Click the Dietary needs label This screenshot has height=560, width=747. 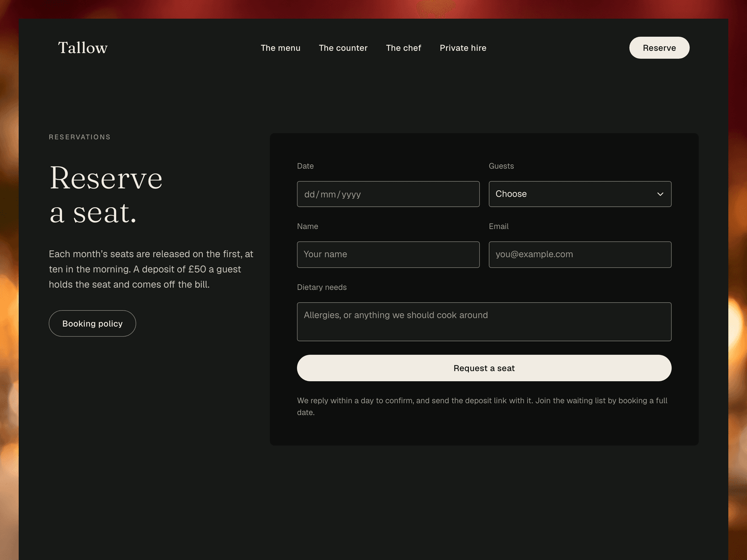[322, 287]
